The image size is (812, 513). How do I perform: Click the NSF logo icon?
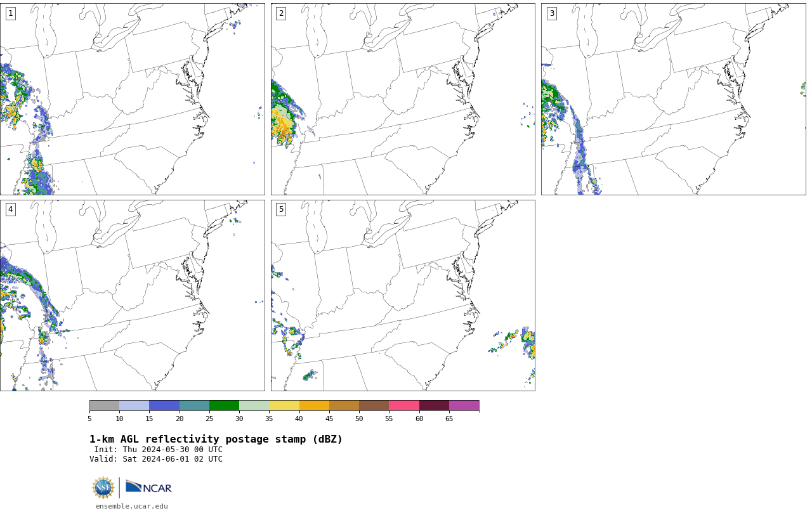[103, 488]
